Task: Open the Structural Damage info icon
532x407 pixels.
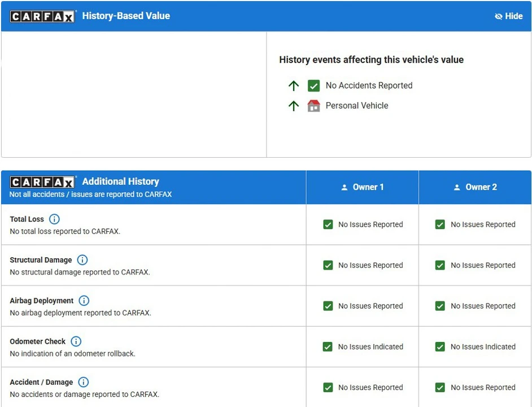Action: (82, 260)
